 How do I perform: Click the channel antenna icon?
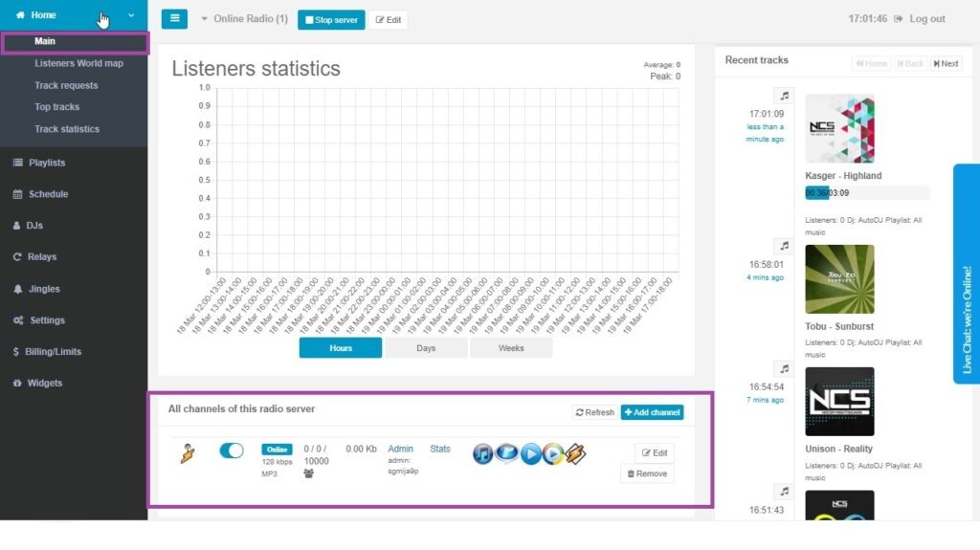188,452
